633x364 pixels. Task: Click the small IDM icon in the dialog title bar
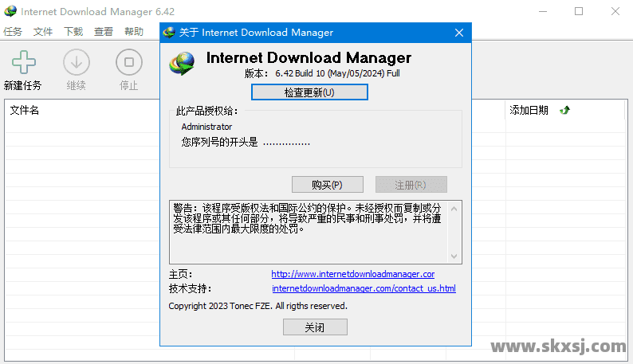(169, 33)
